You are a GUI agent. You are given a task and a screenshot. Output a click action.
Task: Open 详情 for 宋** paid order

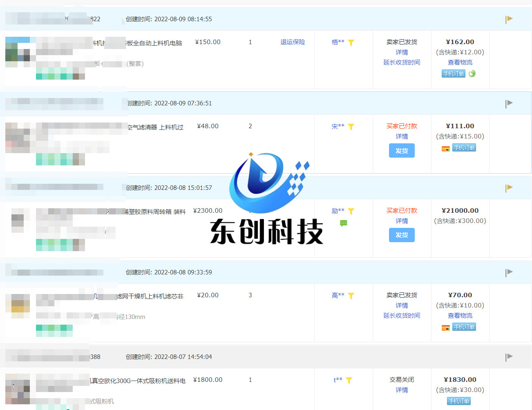point(402,136)
